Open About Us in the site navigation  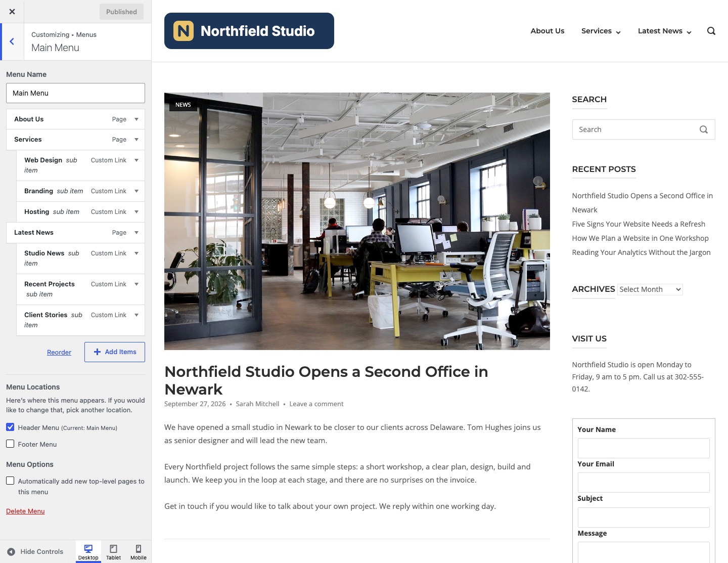548,31
